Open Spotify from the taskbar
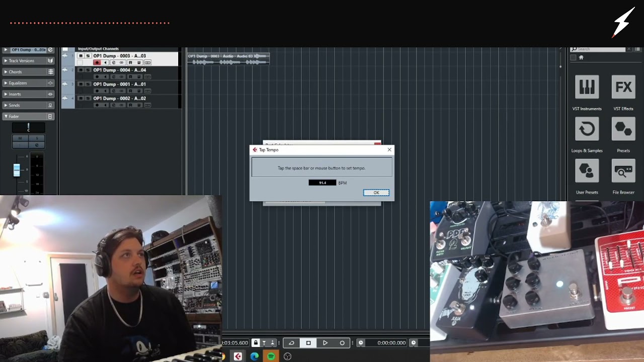644x362 pixels. point(271,356)
